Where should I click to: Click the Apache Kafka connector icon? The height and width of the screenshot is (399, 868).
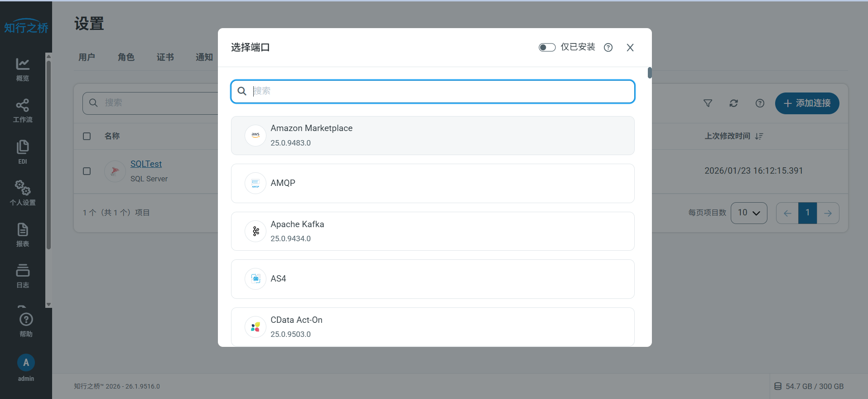point(256,231)
